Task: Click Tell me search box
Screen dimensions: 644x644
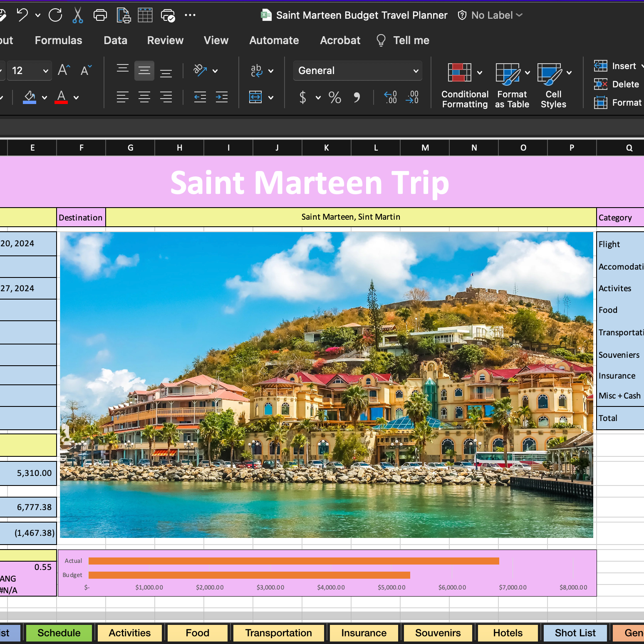Action: pos(411,40)
